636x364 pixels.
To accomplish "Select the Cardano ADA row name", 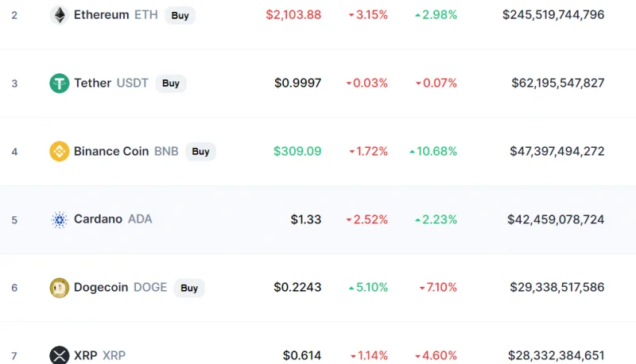I will 113,219.
